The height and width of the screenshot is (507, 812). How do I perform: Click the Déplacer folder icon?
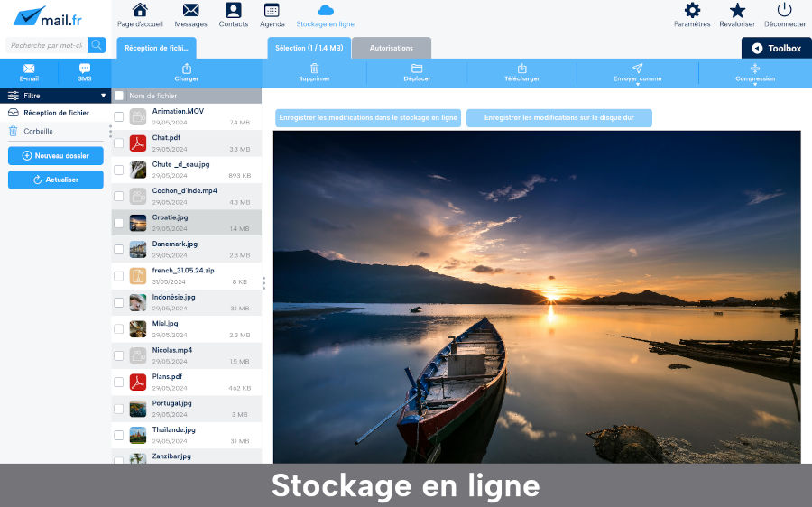coord(417,69)
